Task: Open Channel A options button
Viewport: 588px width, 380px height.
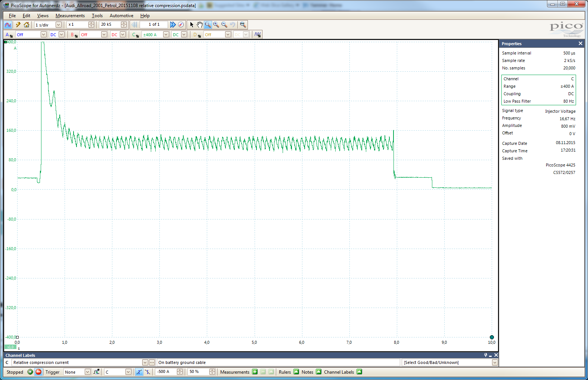Action: coord(9,35)
